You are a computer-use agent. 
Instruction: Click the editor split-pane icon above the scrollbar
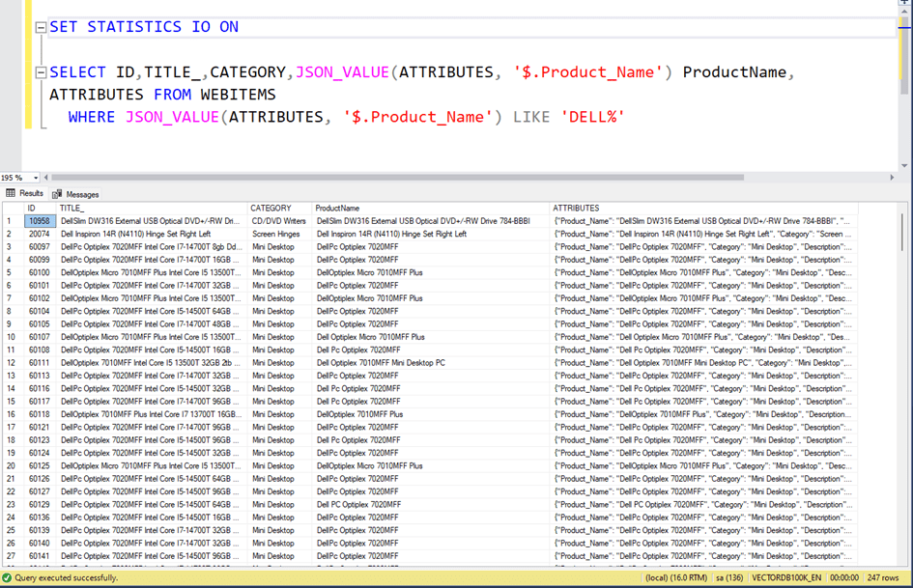tap(905, 5)
